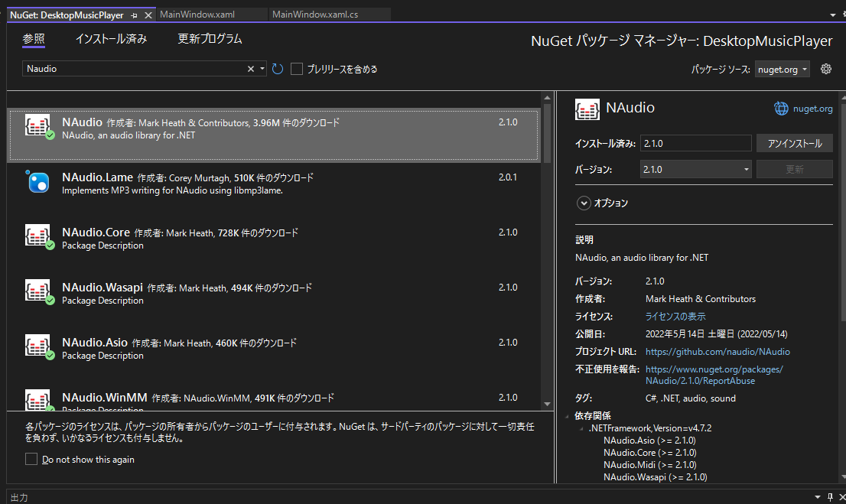This screenshot has width=846, height=504.
Task: Click the details pane scrollbar down arrow
Action: 843,477
